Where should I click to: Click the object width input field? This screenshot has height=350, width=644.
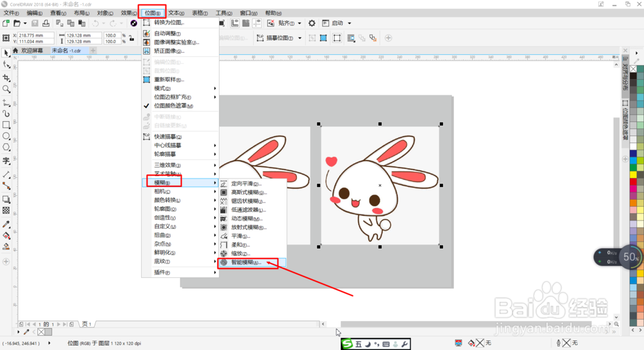pyautogui.click(x=84, y=35)
